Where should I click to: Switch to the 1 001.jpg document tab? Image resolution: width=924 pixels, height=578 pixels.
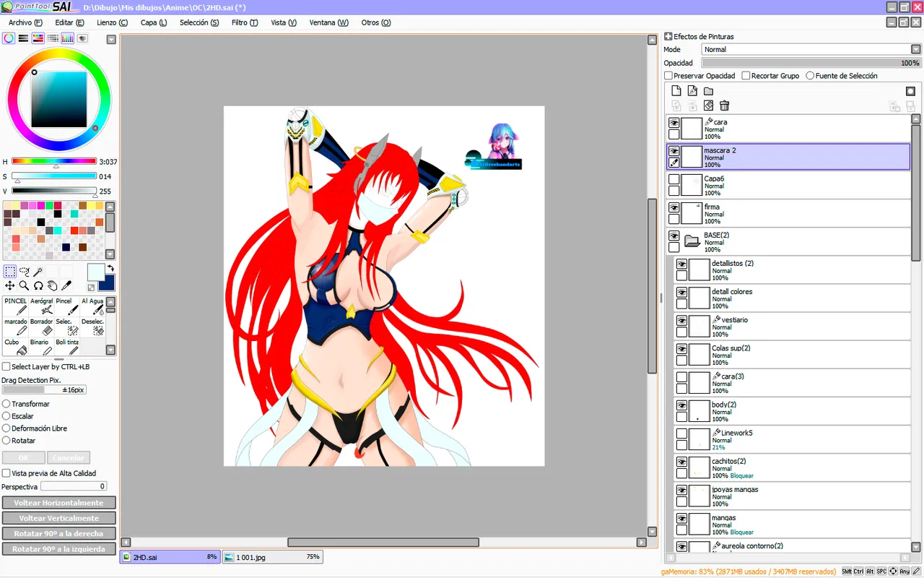[x=272, y=557]
